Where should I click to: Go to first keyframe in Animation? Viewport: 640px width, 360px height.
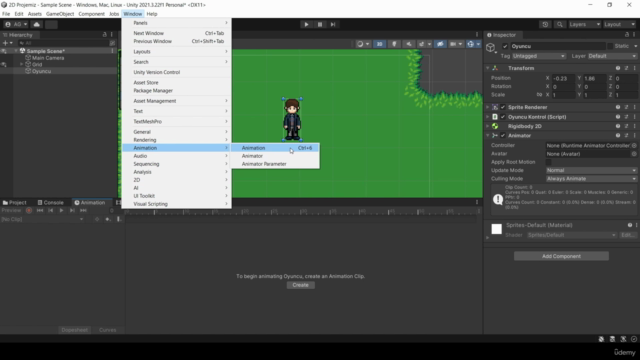tap(40, 211)
